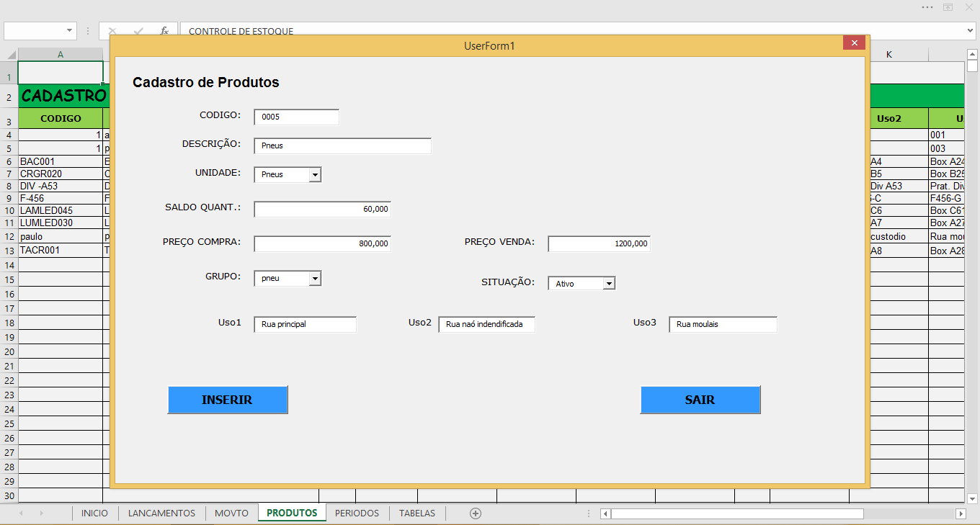Image resolution: width=980 pixels, height=525 pixels.
Task: Click the New Sheet plus icon
Action: tap(475, 513)
